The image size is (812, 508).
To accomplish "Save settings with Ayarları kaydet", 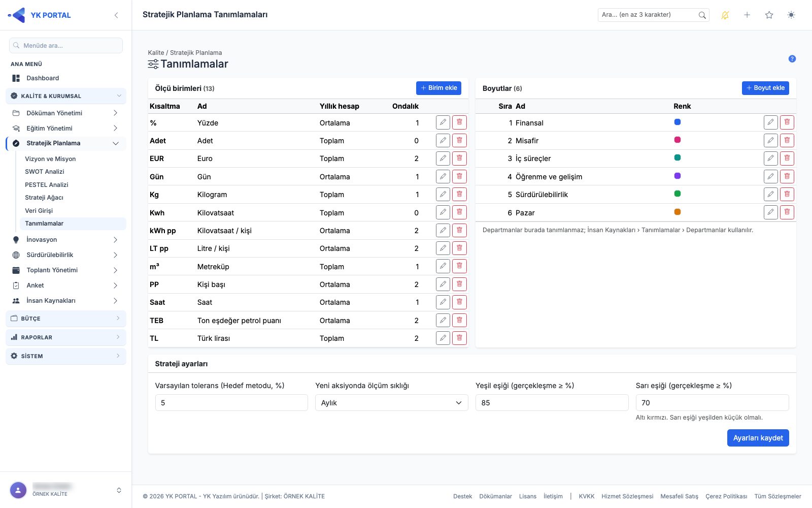I will 758,438.
